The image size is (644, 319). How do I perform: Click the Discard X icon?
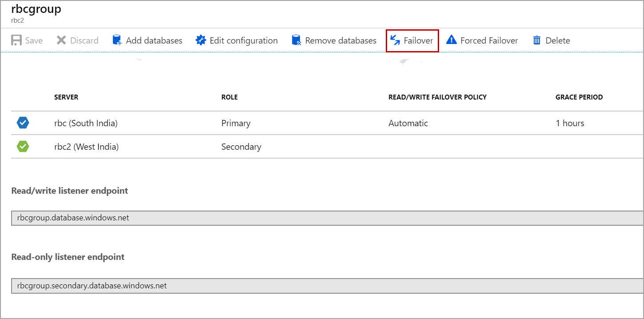point(61,40)
